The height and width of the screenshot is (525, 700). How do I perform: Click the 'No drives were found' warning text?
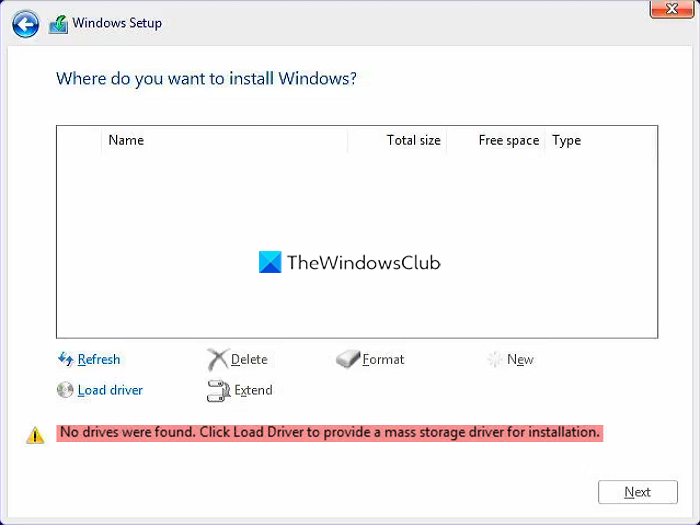point(329,433)
